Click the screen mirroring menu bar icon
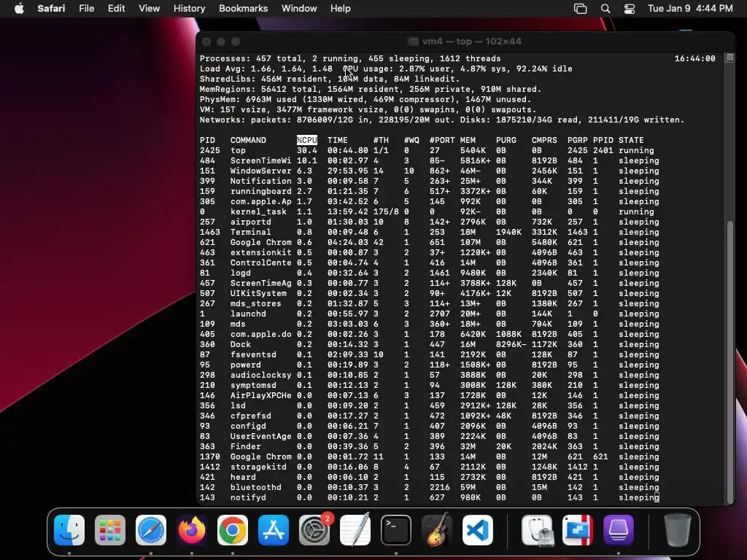 point(580,9)
